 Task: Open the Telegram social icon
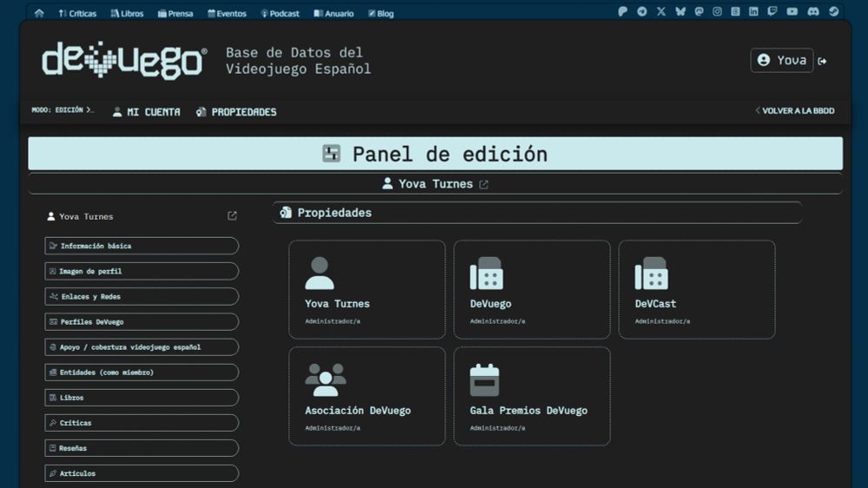(x=642, y=11)
